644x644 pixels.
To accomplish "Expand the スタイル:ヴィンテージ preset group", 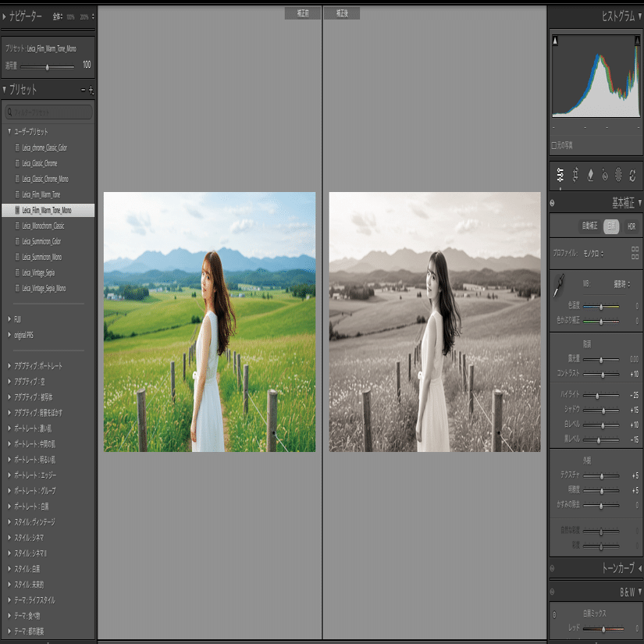I will pos(9,521).
